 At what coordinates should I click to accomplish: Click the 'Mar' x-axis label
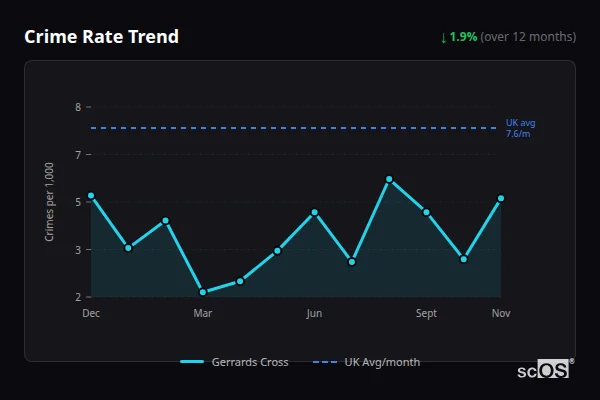click(203, 313)
